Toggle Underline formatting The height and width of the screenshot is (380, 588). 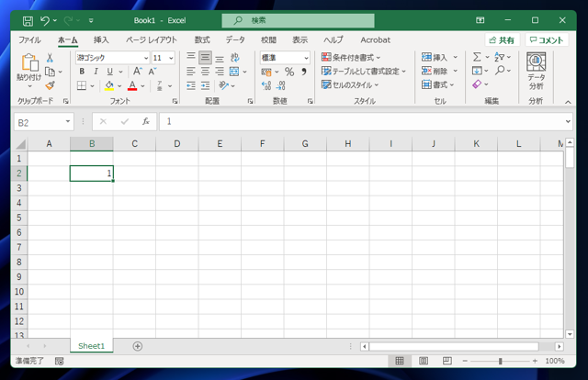click(110, 72)
